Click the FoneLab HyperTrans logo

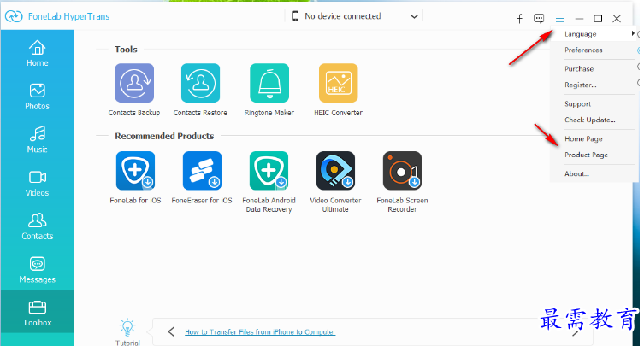[x=14, y=16]
